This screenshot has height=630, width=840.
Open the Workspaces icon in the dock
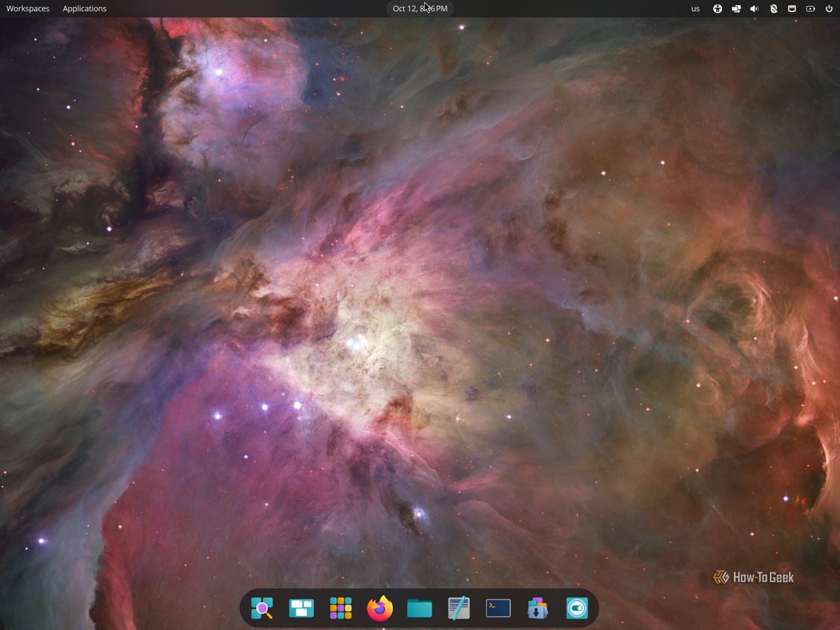click(x=301, y=608)
